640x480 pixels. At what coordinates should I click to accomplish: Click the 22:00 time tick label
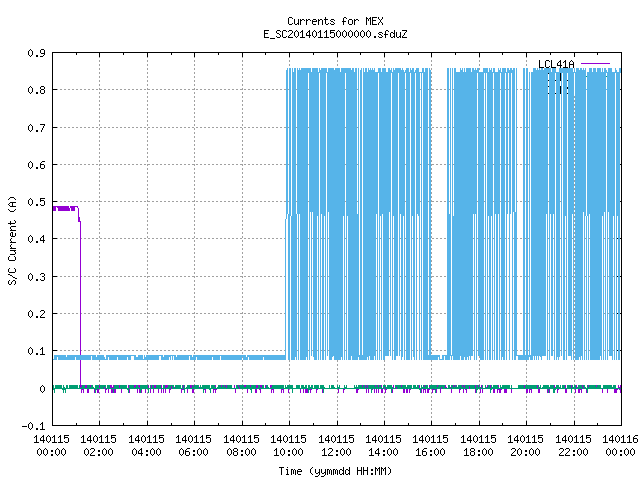tap(573, 452)
